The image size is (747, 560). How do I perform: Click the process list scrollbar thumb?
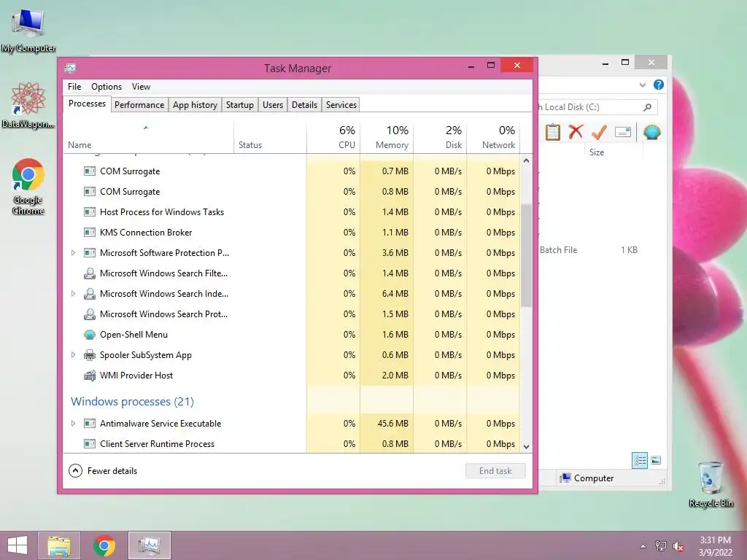tap(526, 256)
